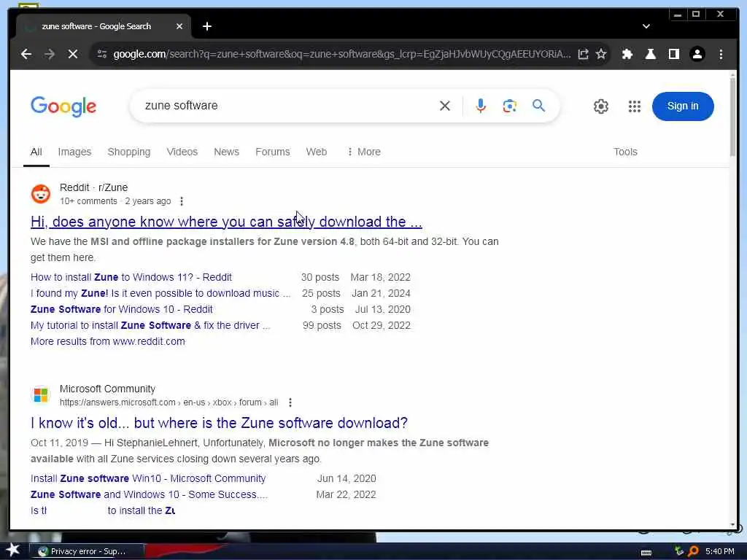Clear the search box text
The image size is (747, 560).
444,106
